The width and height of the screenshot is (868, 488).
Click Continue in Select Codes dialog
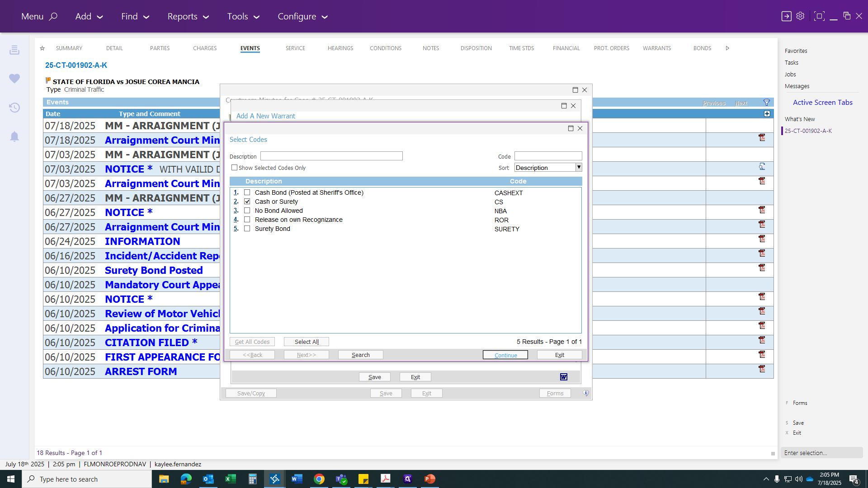tap(505, 355)
